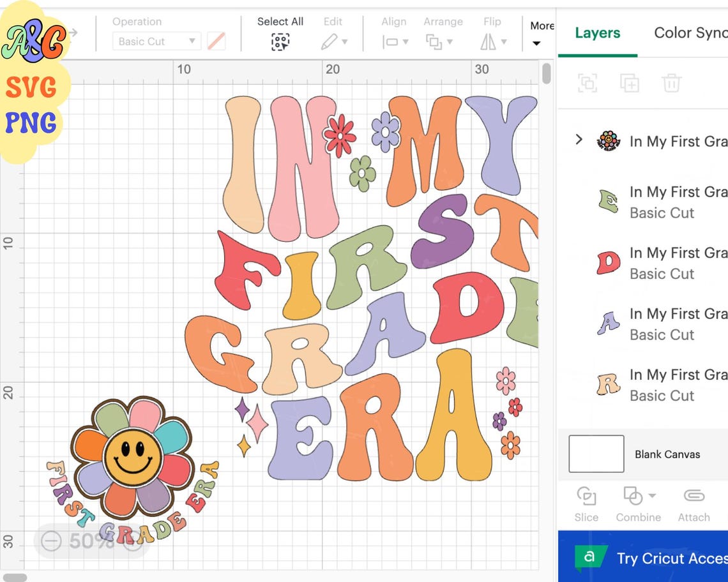Click the duplicate layer icon
Viewport: 728px width, 582px height.
pos(630,83)
